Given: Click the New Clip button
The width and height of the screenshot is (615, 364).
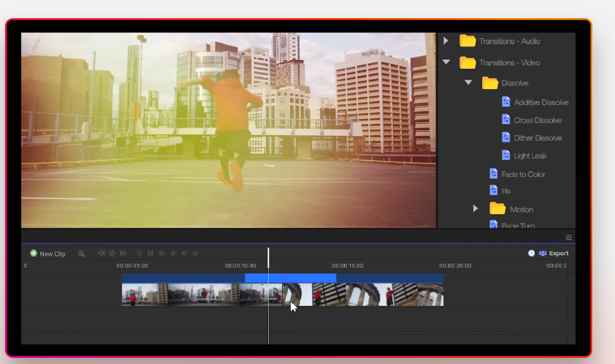Looking at the screenshot, I should pyautogui.click(x=47, y=253).
